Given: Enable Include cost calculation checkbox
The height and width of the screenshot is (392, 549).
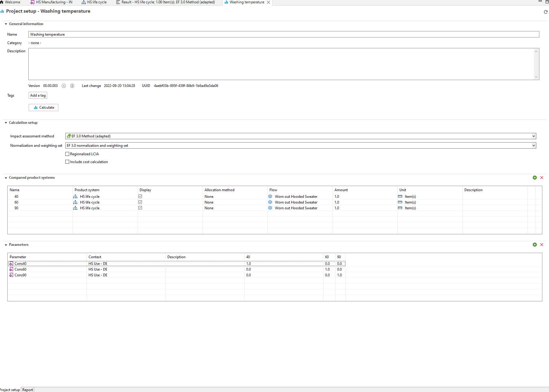Looking at the screenshot, I should [67, 162].
